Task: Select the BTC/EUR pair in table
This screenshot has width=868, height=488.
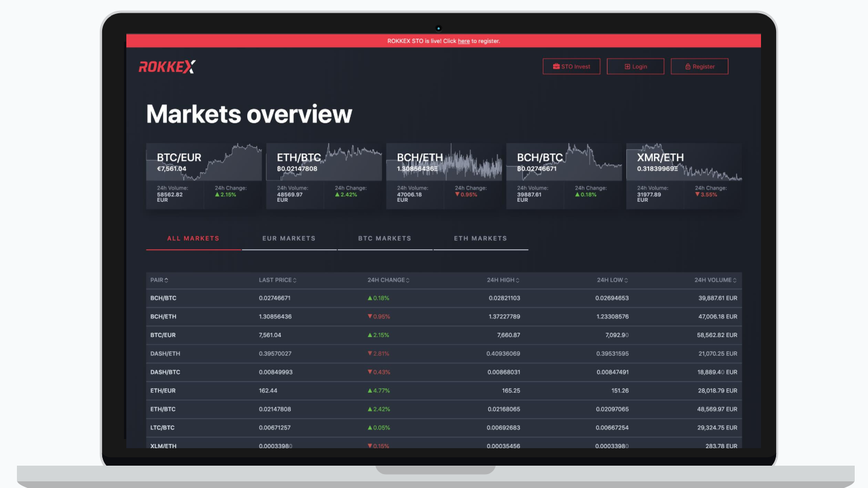Action: point(163,335)
